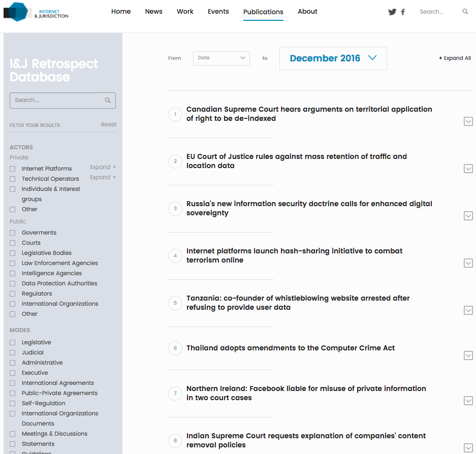Click the database search magnifier icon
The width and height of the screenshot is (476, 454).
pos(108,100)
